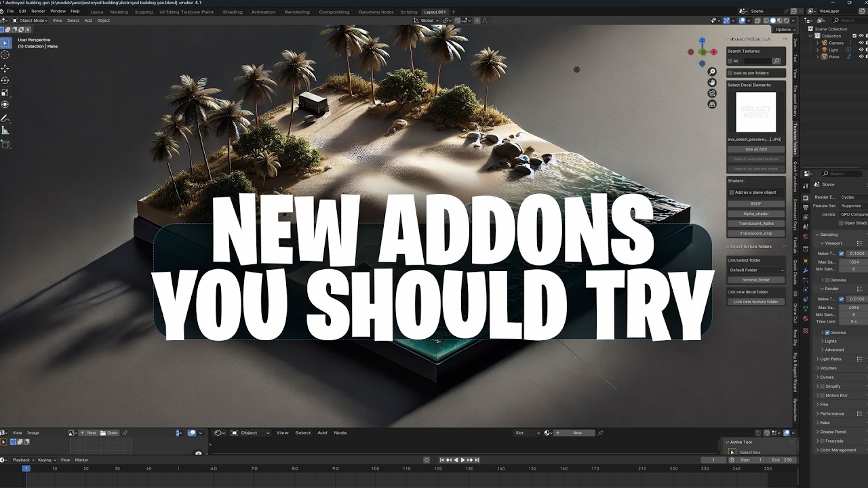Adjust Viewport Max Samples 1024 field
The height and width of the screenshot is (488, 868).
tap(853, 262)
